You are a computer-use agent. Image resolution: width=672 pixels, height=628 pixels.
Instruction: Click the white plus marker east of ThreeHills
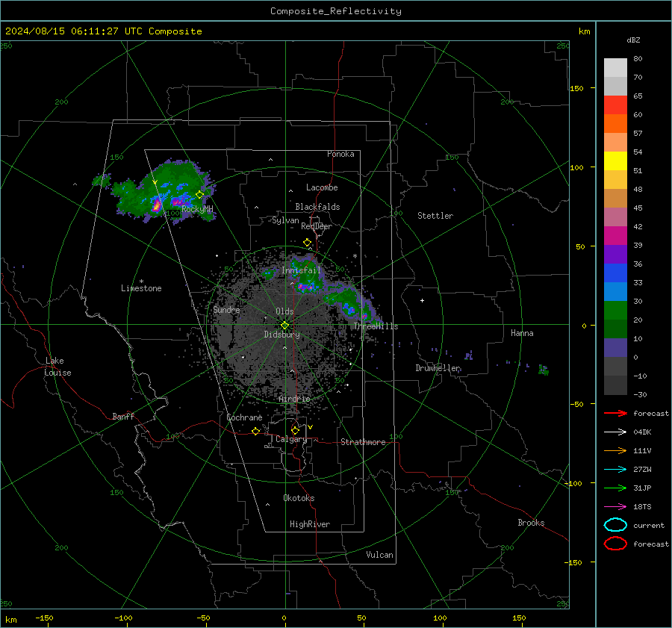click(422, 300)
